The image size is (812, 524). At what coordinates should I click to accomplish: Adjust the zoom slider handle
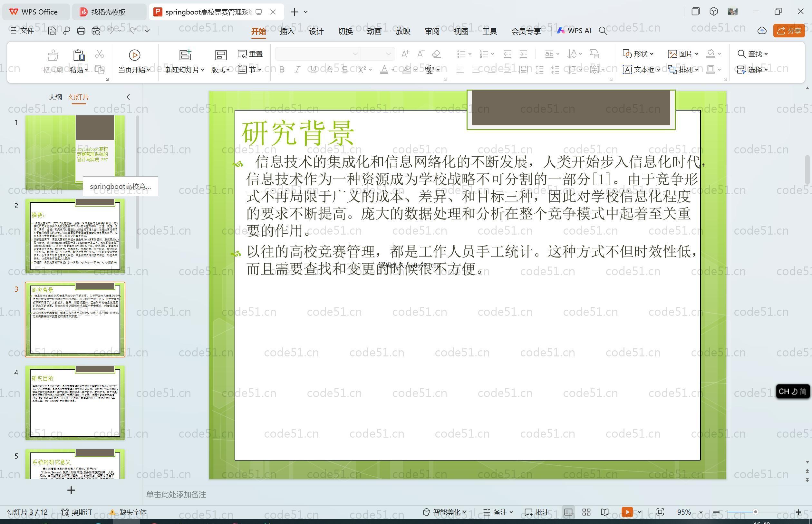[755, 512]
